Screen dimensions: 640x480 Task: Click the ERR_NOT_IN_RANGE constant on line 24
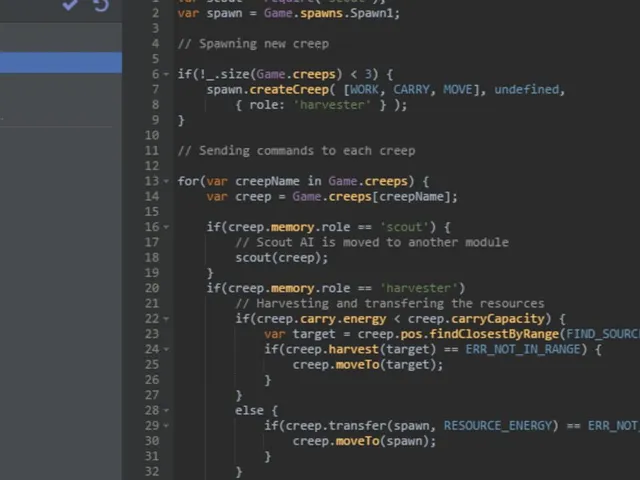click(523, 349)
